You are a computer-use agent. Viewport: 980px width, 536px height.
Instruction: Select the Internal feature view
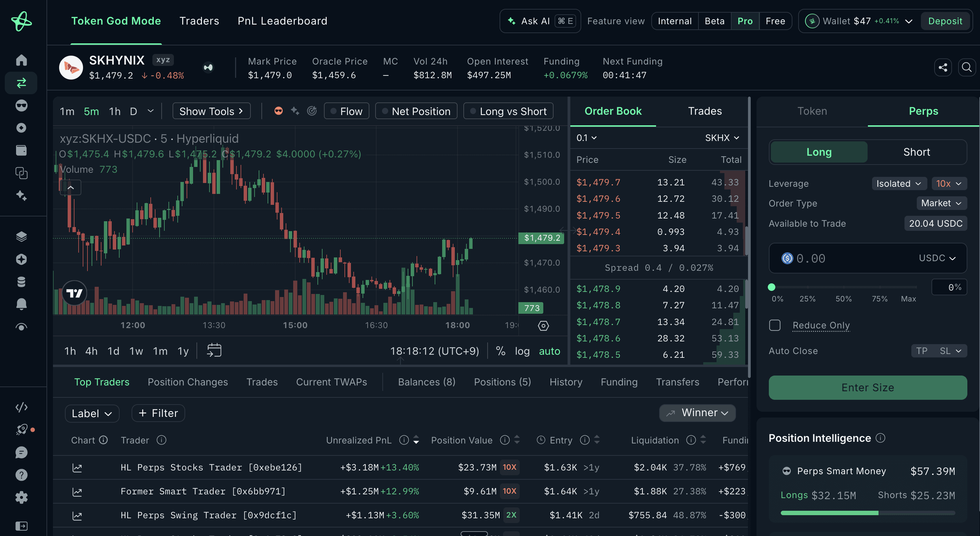click(x=675, y=21)
